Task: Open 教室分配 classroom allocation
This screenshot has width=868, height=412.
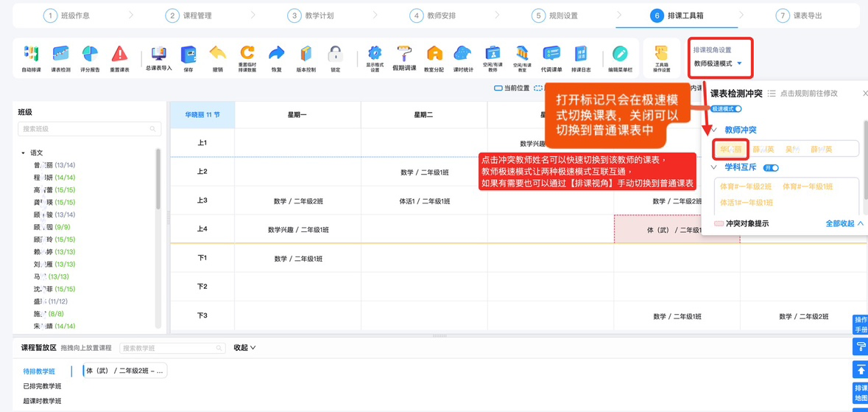Action: pos(434,58)
